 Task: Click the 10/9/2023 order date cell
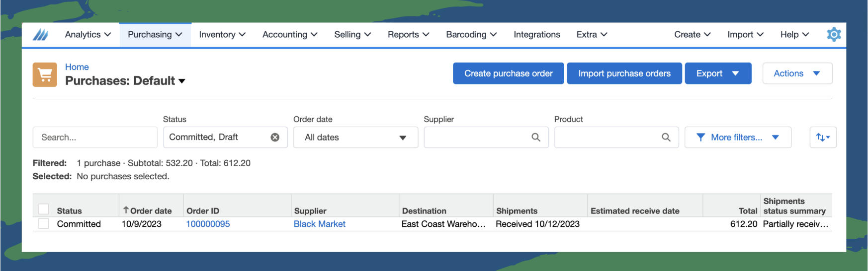[142, 224]
